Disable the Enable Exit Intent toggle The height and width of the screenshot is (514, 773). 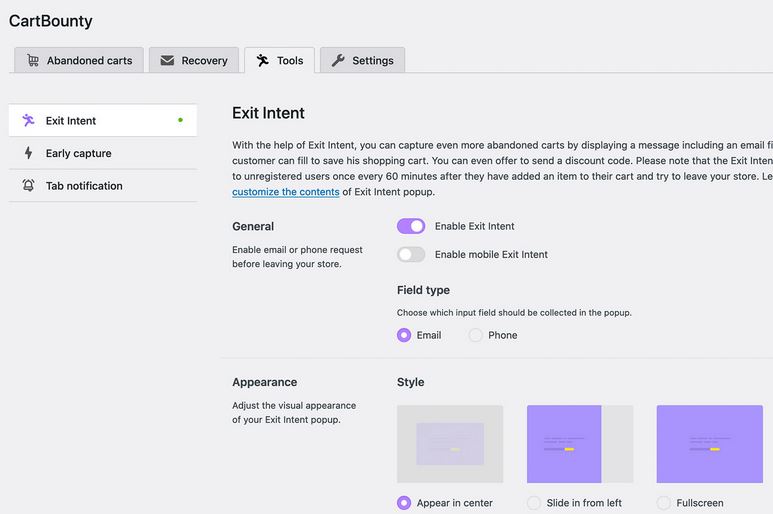411,226
